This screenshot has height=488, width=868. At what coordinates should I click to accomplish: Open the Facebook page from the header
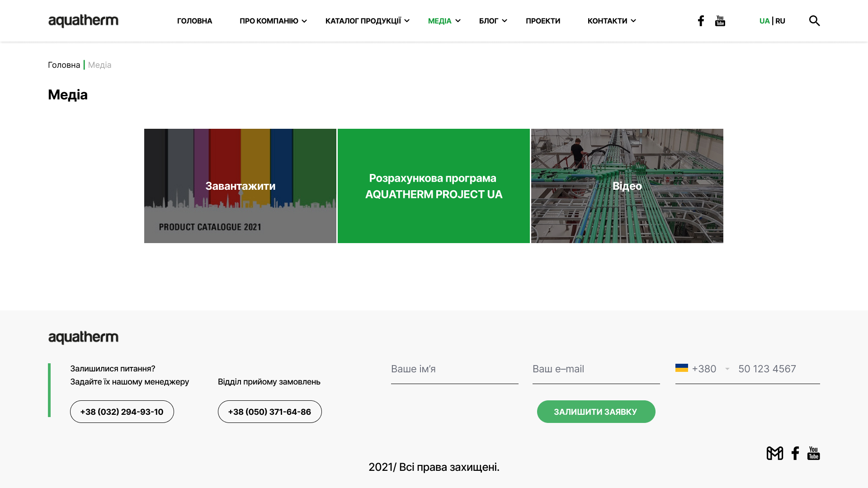coord(701,21)
